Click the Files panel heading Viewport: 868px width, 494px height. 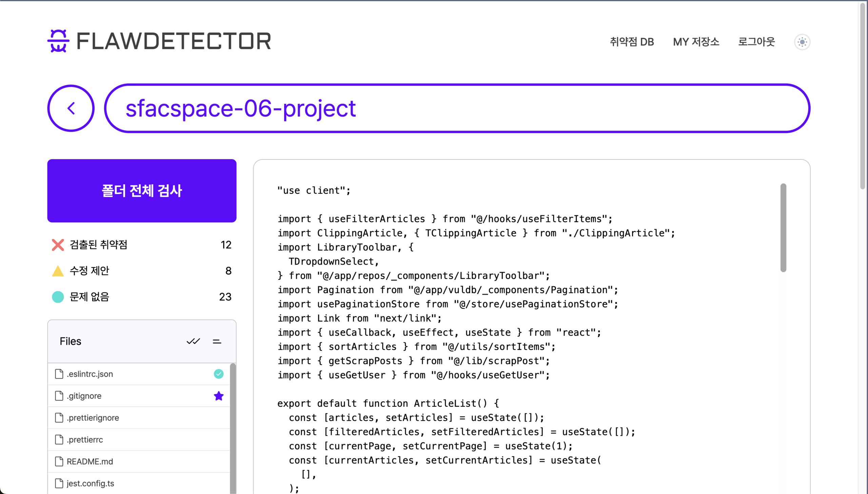click(x=71, y=341)
